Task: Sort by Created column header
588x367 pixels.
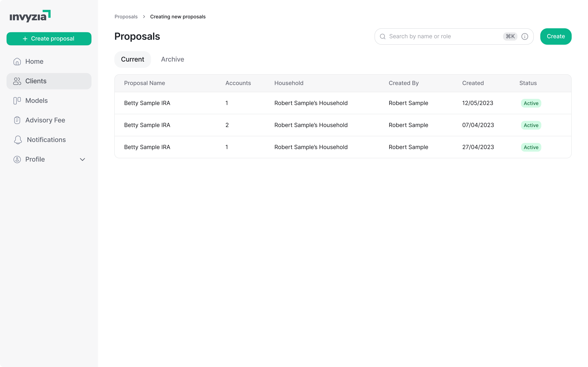Action: pyautogui.click(x=473, y=83)
